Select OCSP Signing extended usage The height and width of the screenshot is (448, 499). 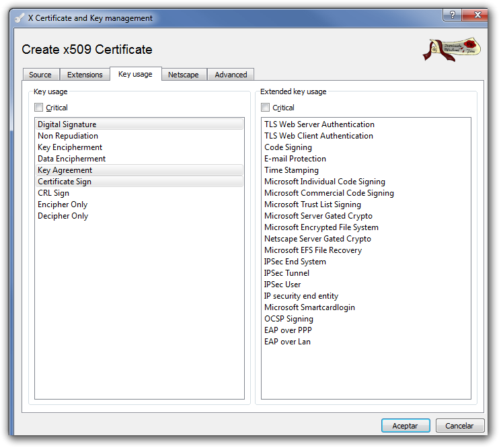[x=289, y=319]
